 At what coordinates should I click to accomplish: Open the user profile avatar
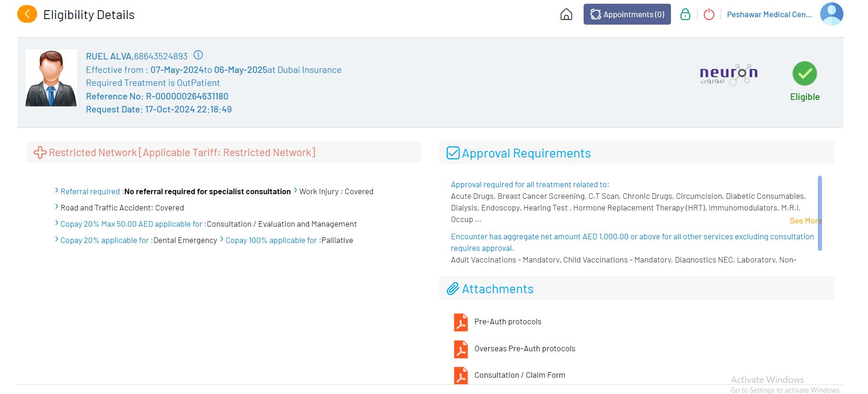[831, 14]
